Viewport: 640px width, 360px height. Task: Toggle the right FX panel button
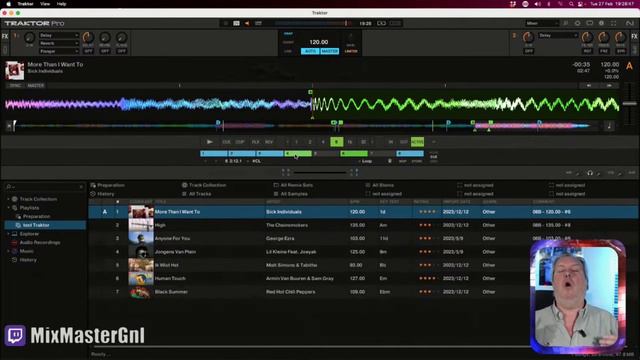coord(634,36)
